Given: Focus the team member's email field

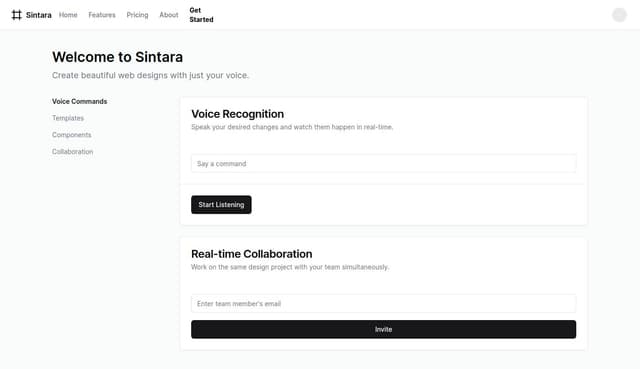Looking at the screenshot, I should (384, 304).
